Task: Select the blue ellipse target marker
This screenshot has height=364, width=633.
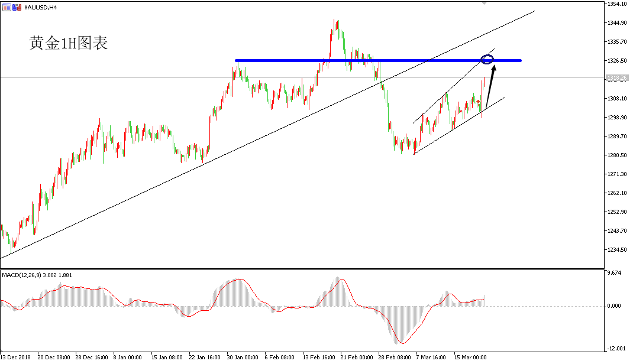Action: coord(487,60)
